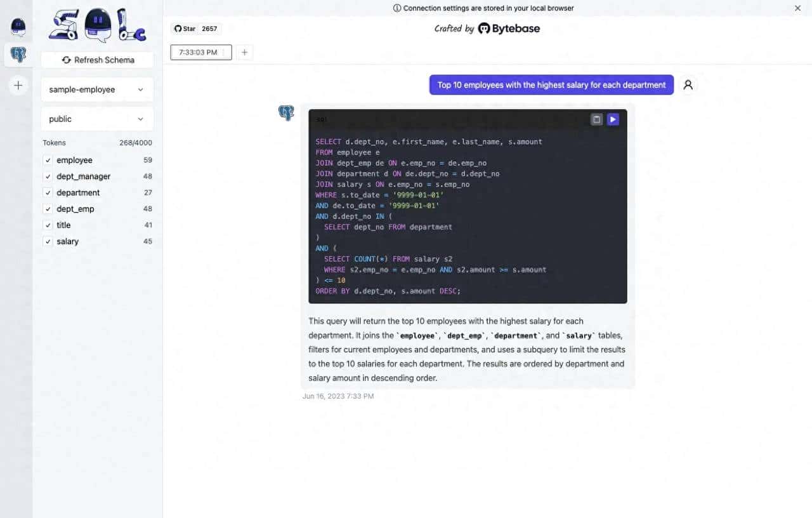Click the 'JOIN salary s ON' code line

point(393,184)
